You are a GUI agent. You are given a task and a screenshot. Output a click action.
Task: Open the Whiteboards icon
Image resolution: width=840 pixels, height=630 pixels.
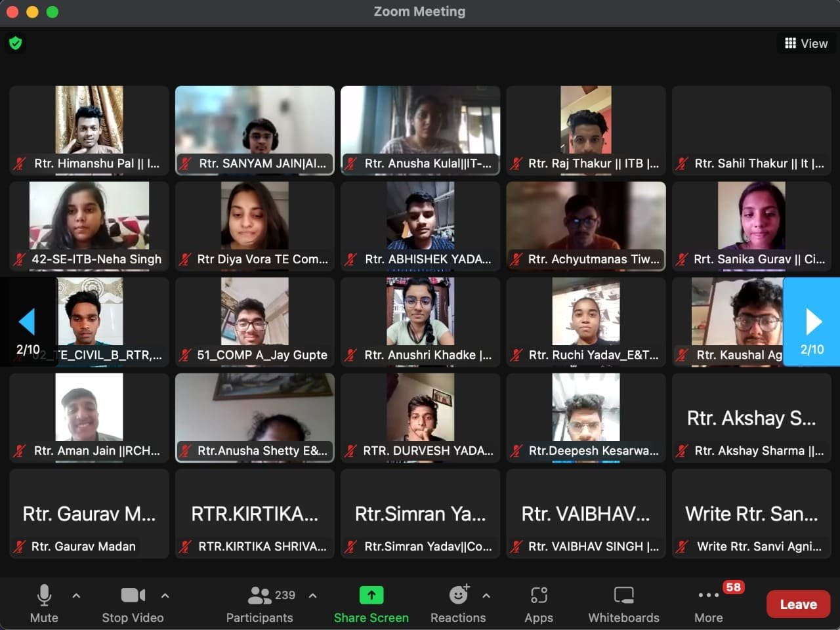[623, 595]
